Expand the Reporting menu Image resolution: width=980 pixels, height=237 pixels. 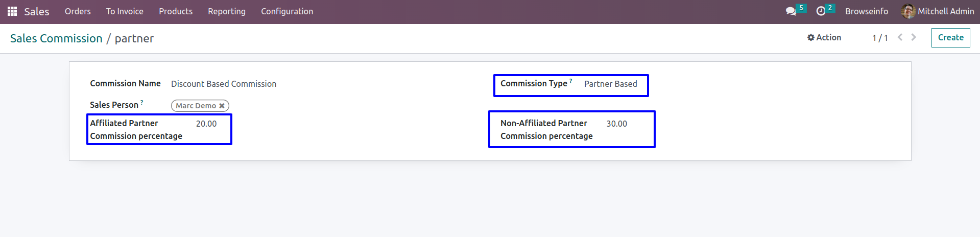(x=227, y=11)
